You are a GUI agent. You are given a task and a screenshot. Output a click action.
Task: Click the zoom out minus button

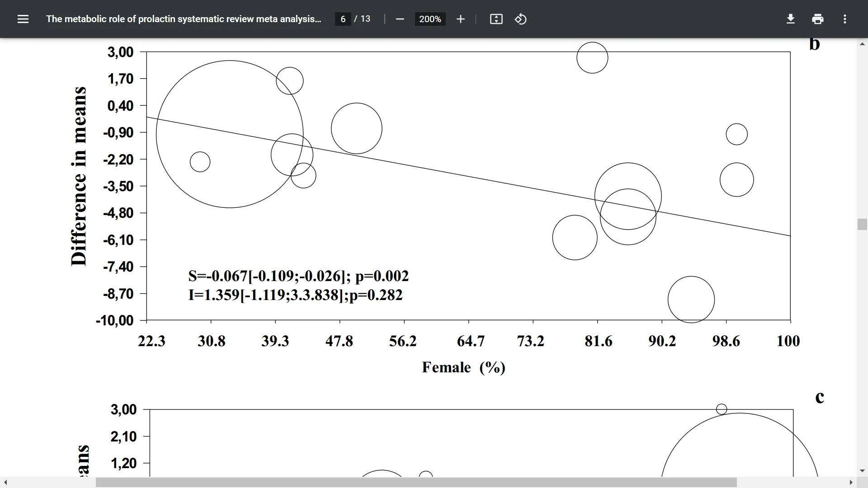click(400, 19)
